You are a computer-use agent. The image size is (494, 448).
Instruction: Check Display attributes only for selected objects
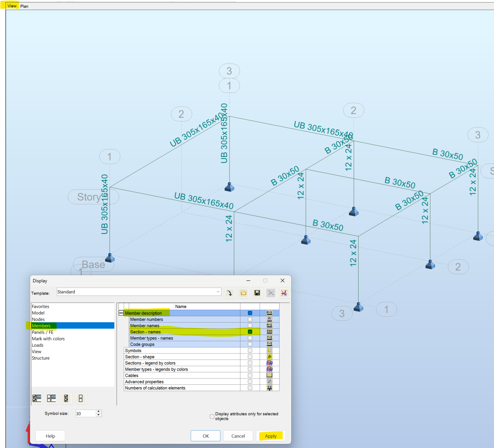pyautogui.click(x=212, y=416)
